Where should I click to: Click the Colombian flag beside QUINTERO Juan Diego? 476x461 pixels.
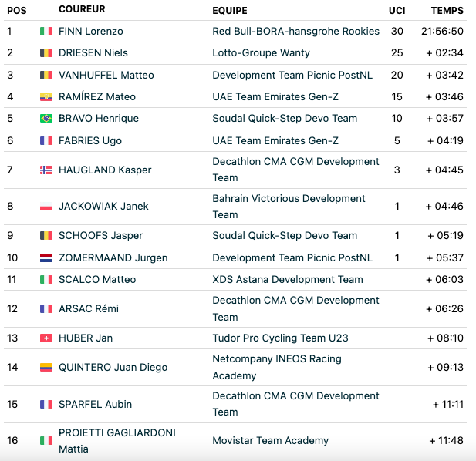[x=46, y=367]
